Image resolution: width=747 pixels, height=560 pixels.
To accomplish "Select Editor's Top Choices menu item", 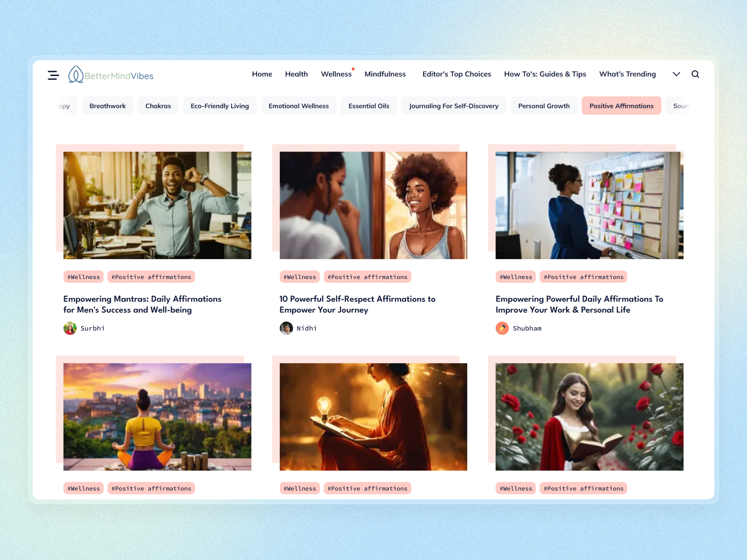I will [x=457, y=74].
